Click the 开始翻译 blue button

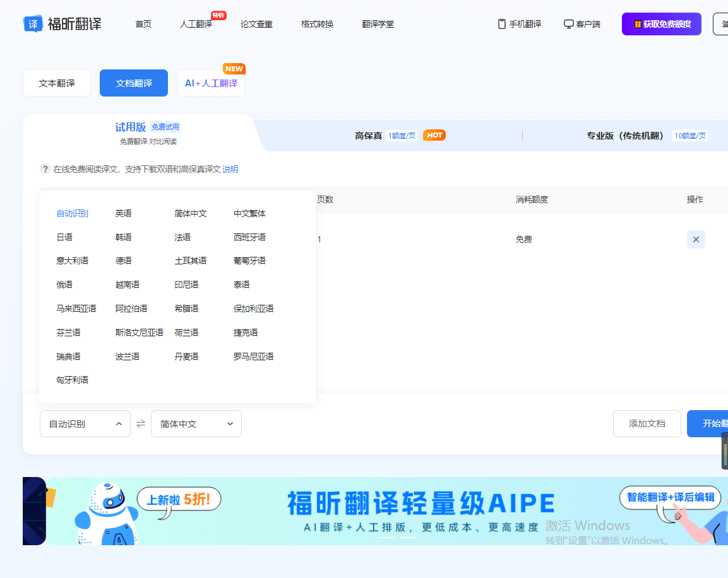[x=708, y=423]
